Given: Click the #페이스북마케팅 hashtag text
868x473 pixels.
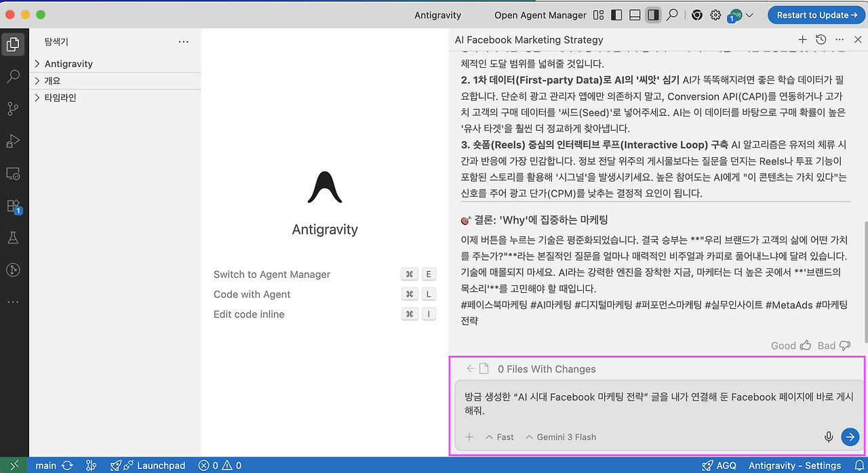Looking at the screenshot, I should (x=492, y=305).
